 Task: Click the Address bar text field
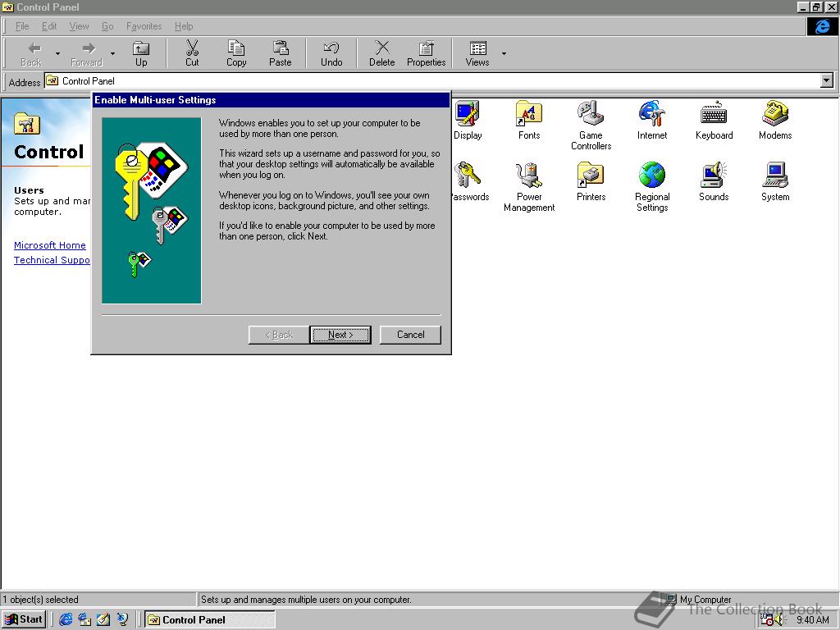click(x=433, y=81)
